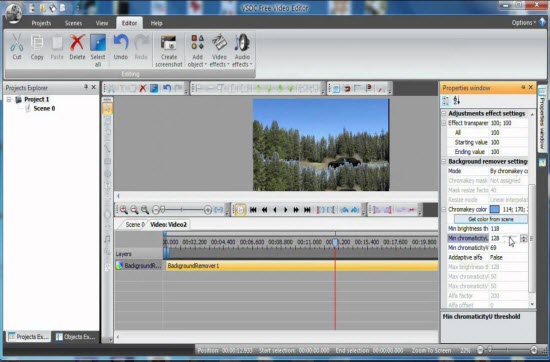550x362 pixels.
Task: Collapse Adjustments effect settings section
Action: pos(444,114)
